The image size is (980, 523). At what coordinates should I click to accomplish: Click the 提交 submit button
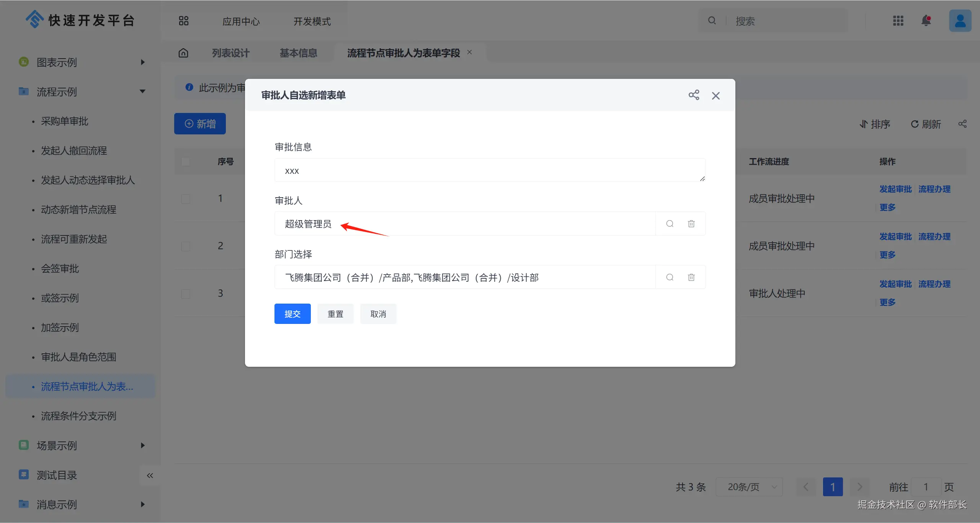point(292,314)
